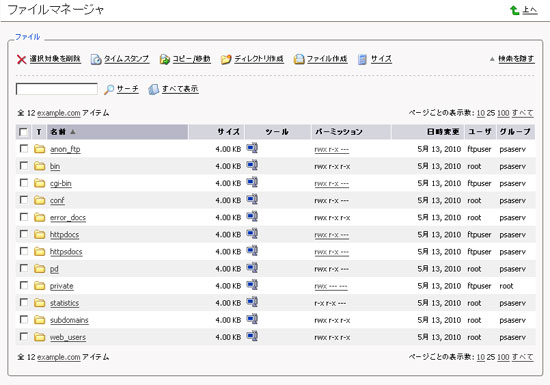Check the error_docs row checkbox
This screenshot has width=550, height=385.
point(24,217)
